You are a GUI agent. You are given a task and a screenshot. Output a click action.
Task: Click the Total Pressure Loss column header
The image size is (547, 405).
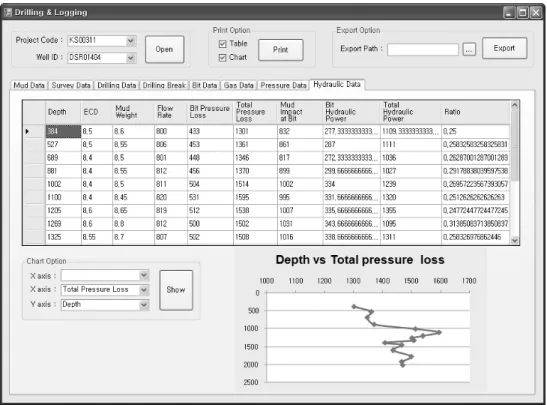point(255,112)
